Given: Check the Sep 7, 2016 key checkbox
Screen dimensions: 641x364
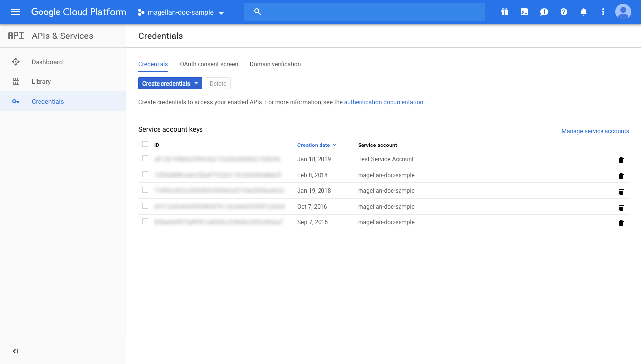Looking at the screenshot, I should click(145, 221).
